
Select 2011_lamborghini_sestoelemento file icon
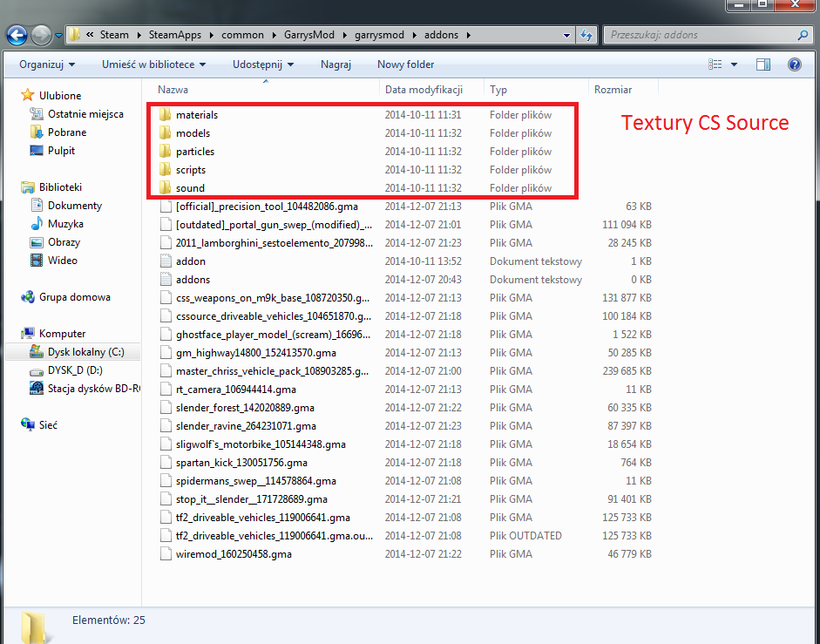166,243
